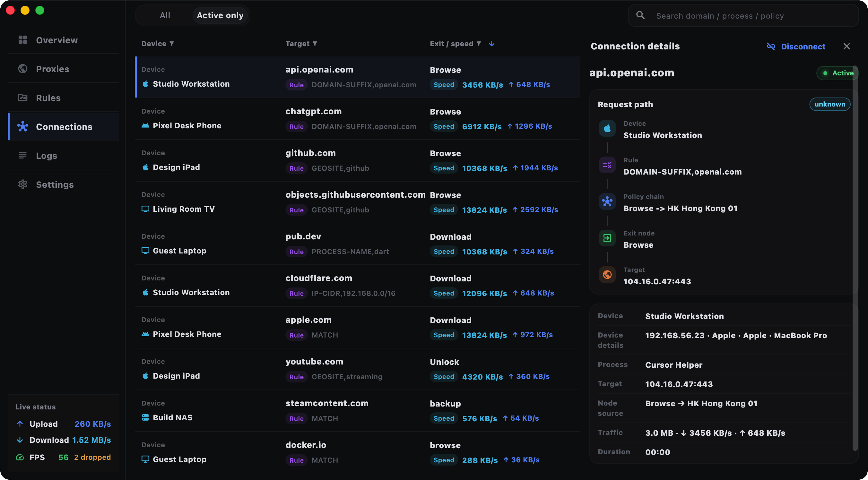Screen dimensions: 868x480
Task: Select the cloudflare.com connection
Action: 358,286
